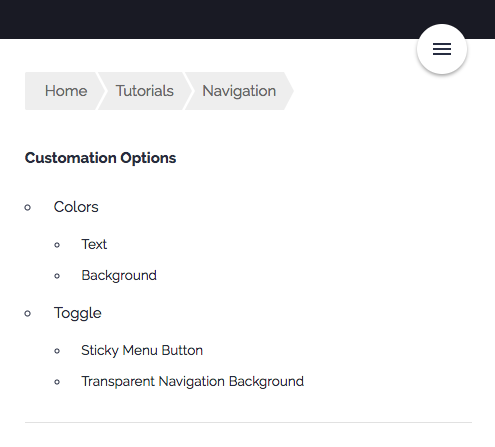This screenshot has height=447, width=495.
Task: Click the bullet circle beside Text
Action: pos(57,245)
